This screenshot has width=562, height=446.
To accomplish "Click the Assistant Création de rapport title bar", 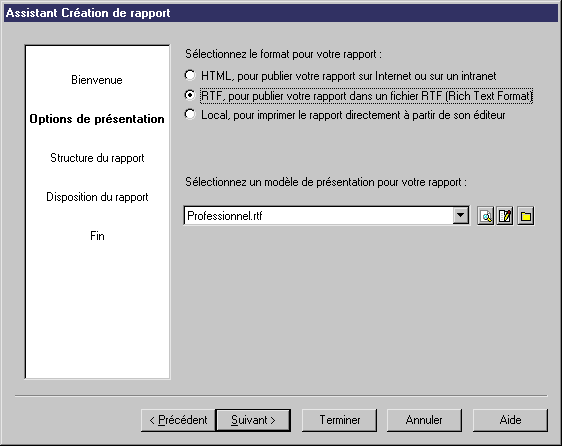I will [x=281, y=13].
